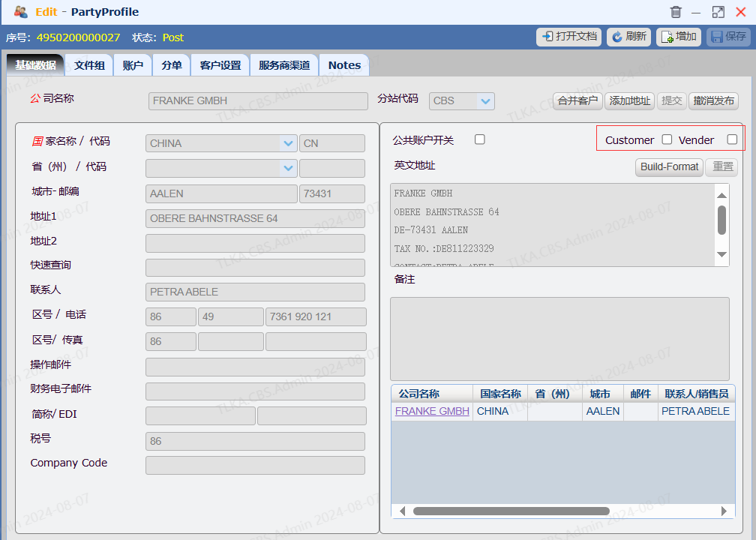Click the 保存 save button
The image size is (756, 540).
(x=728, y=37)
